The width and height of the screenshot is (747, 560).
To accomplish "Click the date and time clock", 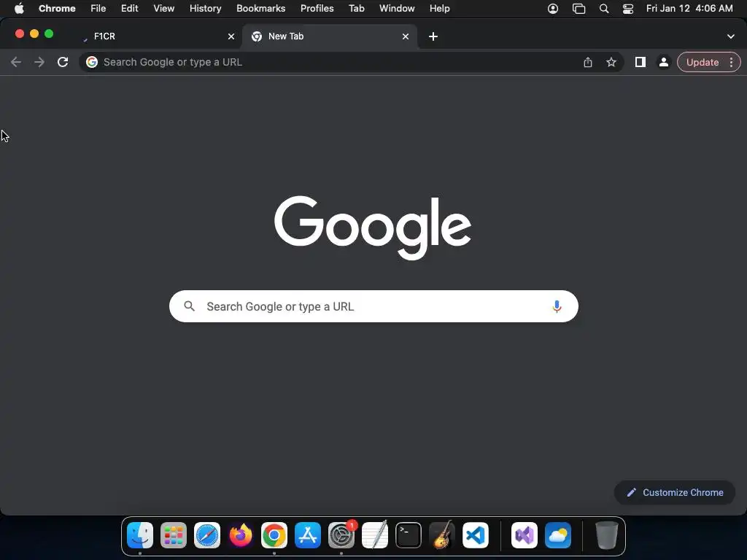I will (x=689, y=9).
